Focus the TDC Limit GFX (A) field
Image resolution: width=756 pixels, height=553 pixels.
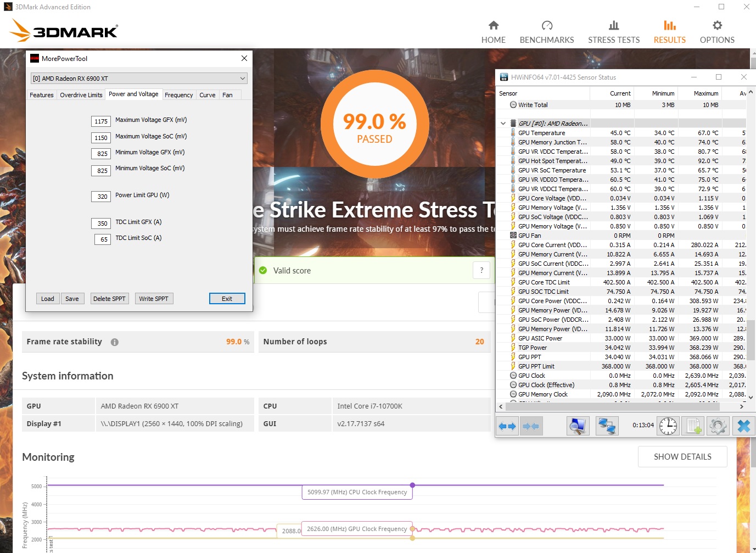[101, 223]
